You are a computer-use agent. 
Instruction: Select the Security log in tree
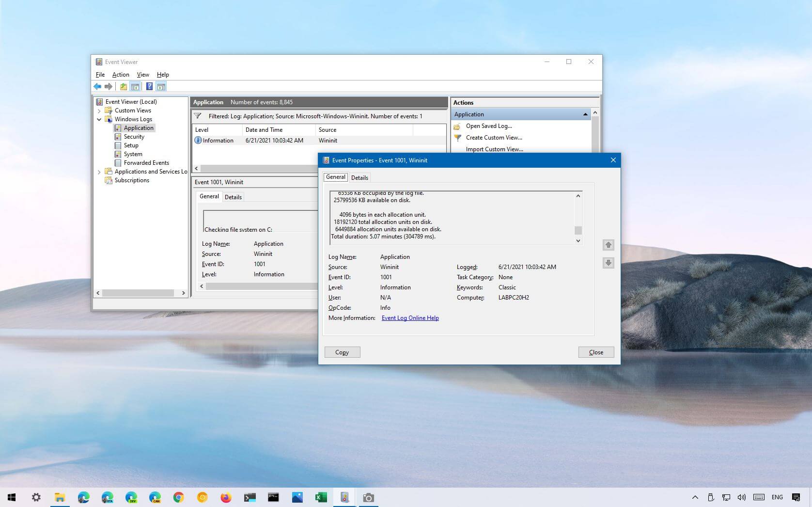pyautogui.click(x=134, y=137)
